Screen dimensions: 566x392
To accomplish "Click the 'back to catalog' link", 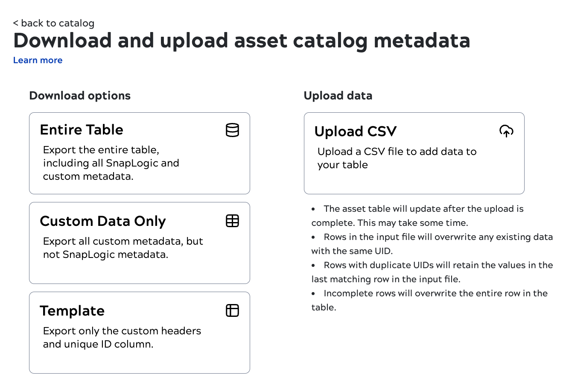I will coord(55,23).
